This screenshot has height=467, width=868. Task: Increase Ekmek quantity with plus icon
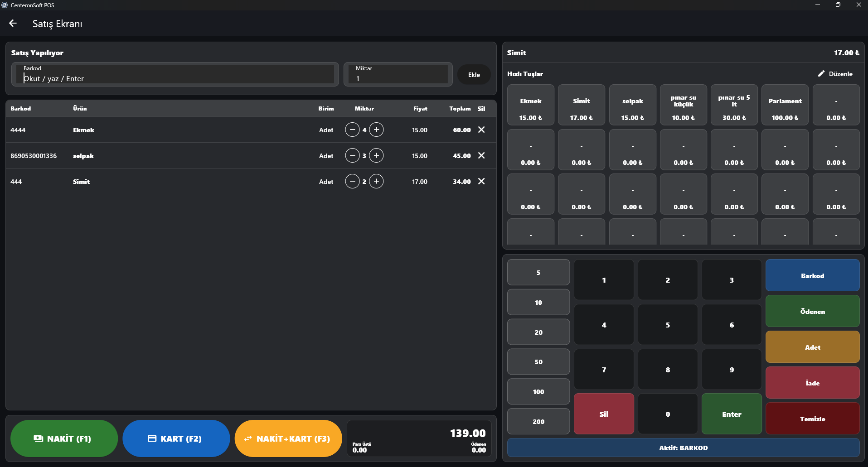tap(376, 130)
